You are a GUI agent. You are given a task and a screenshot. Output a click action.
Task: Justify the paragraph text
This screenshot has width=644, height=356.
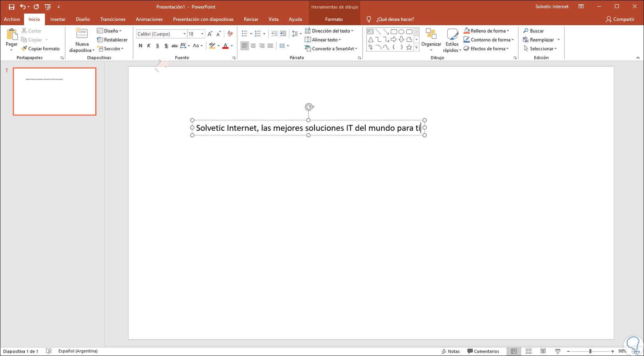pos(270,46)
